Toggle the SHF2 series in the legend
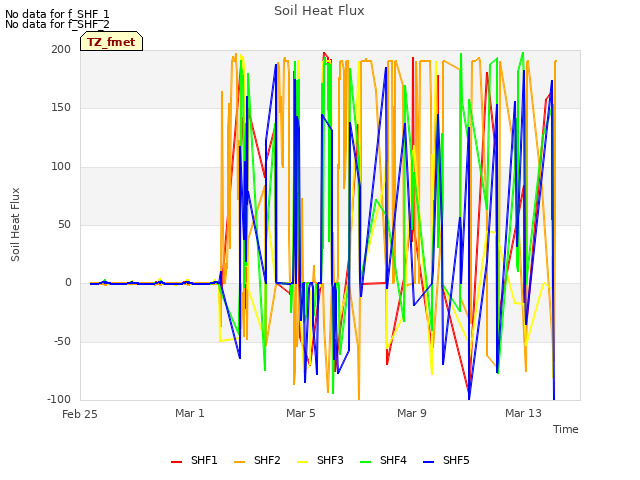 click(257, 460)
